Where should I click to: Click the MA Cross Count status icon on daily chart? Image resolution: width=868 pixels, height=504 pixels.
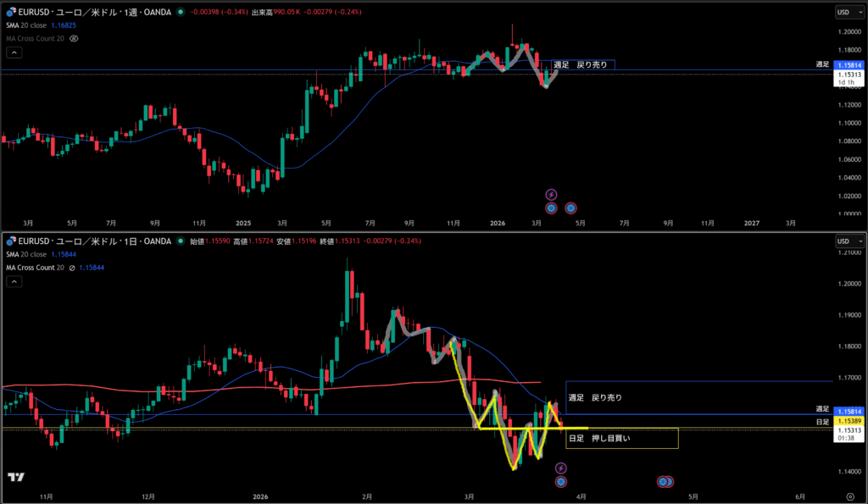(x=71, y=267)
